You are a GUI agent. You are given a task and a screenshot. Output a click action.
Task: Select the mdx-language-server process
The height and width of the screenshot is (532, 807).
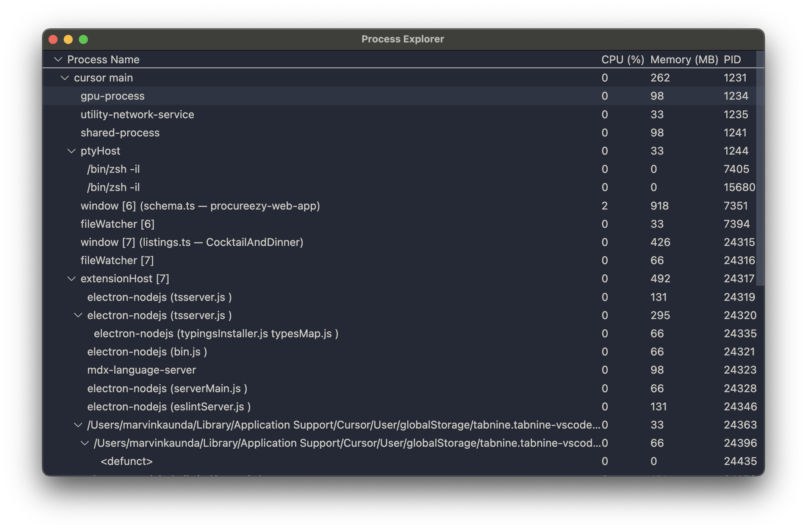[141, 370]
